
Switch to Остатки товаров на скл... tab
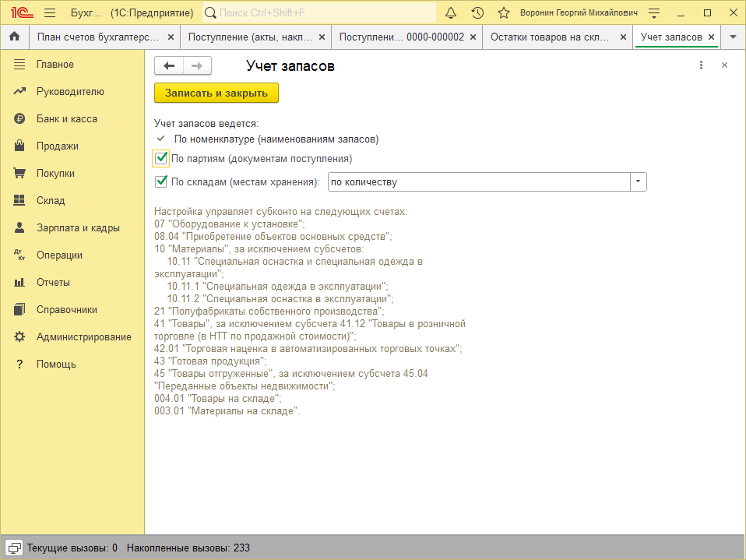pyautogui.click(x=550, y=37)
